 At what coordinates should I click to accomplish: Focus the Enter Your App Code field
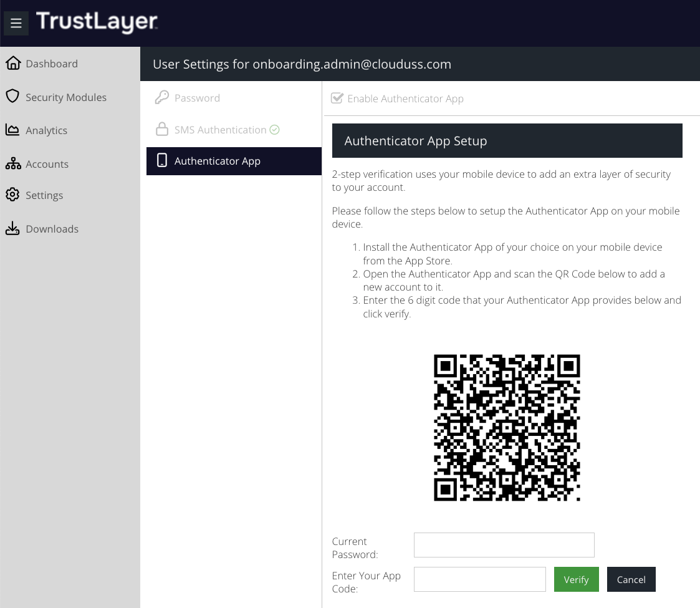pyautogui.click(x=480, y=579)
